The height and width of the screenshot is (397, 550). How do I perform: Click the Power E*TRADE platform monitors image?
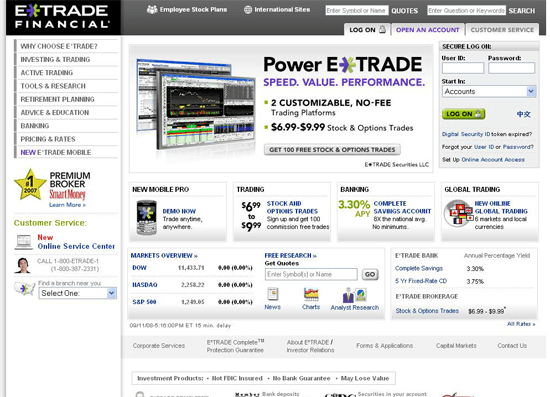[196, 105]
